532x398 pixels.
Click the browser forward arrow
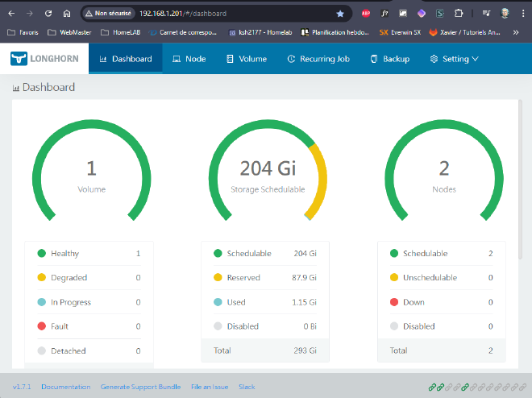click(x=30, y=14)
